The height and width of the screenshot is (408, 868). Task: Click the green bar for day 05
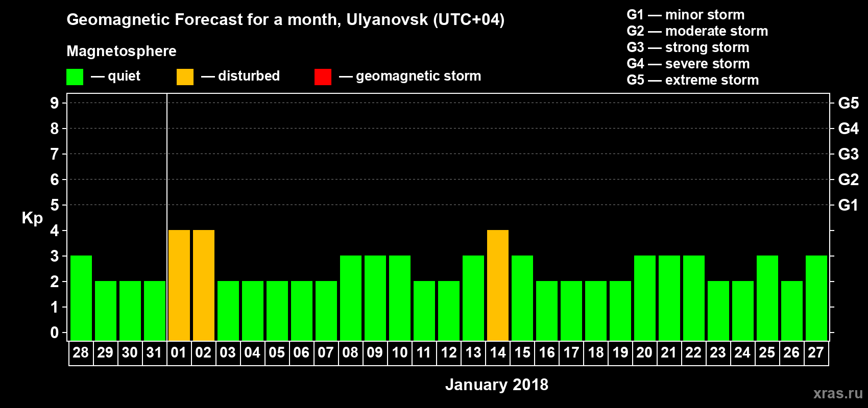(277, 311)
